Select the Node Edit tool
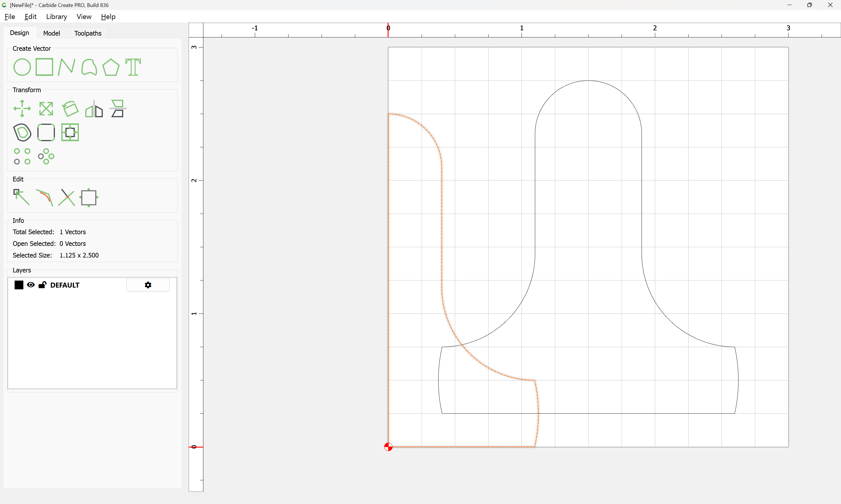This screenshot has width=841, height=504. (21, 197)
